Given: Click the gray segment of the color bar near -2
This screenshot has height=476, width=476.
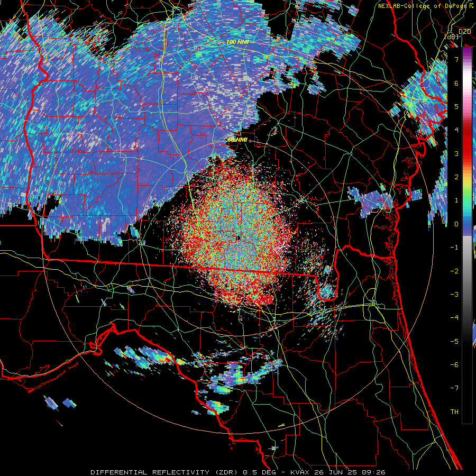Looking at the screenshot, I should (467, 271).
